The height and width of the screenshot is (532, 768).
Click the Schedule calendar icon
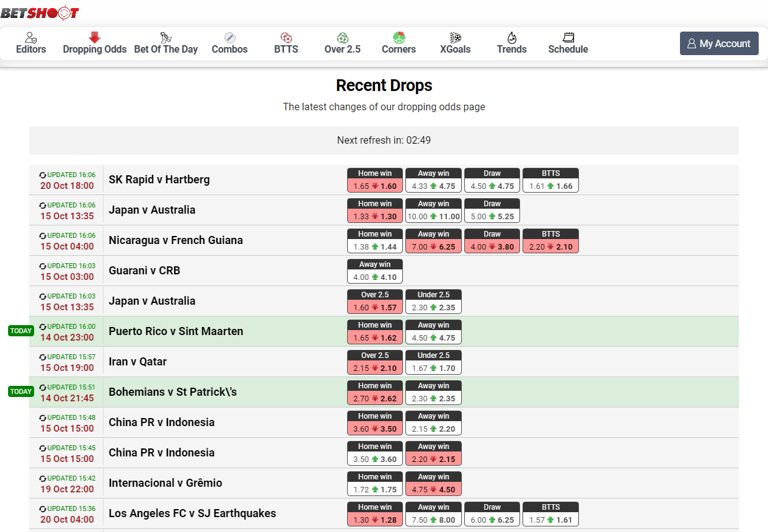tap(568, 38)
